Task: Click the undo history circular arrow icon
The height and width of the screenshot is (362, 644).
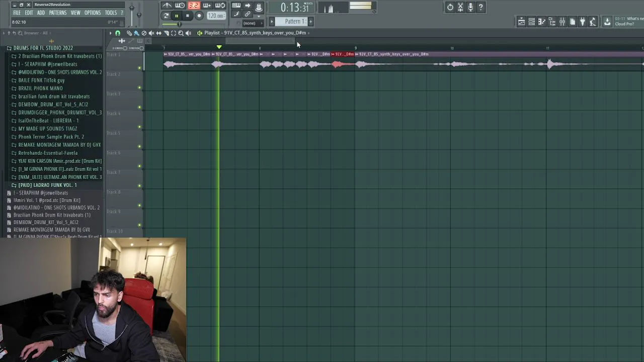Action: point(450,7)
